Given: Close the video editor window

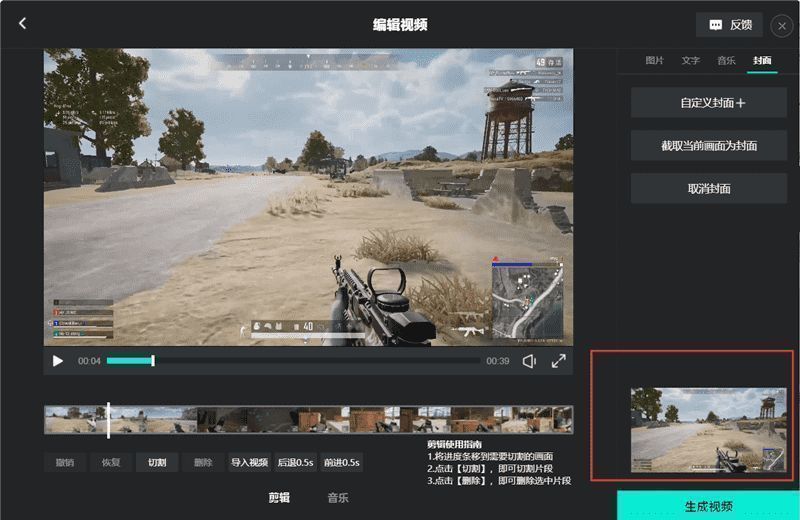Looking at the screenshot, I should point(780,25).
